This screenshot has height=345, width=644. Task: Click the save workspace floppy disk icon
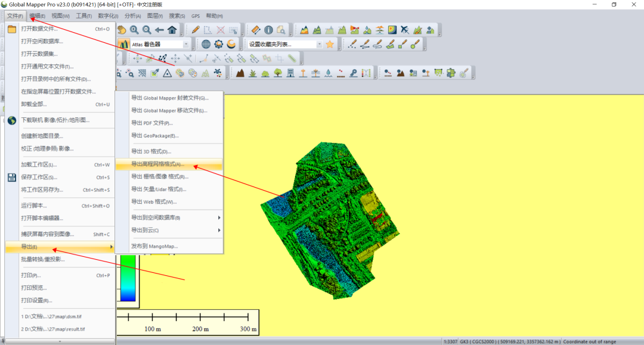click(x=12, y=177)
